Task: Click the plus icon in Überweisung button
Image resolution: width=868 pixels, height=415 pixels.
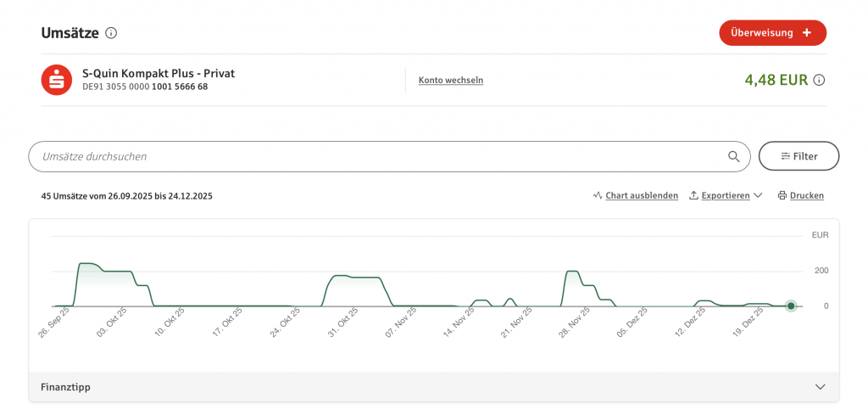Action: tap(807, 33)
